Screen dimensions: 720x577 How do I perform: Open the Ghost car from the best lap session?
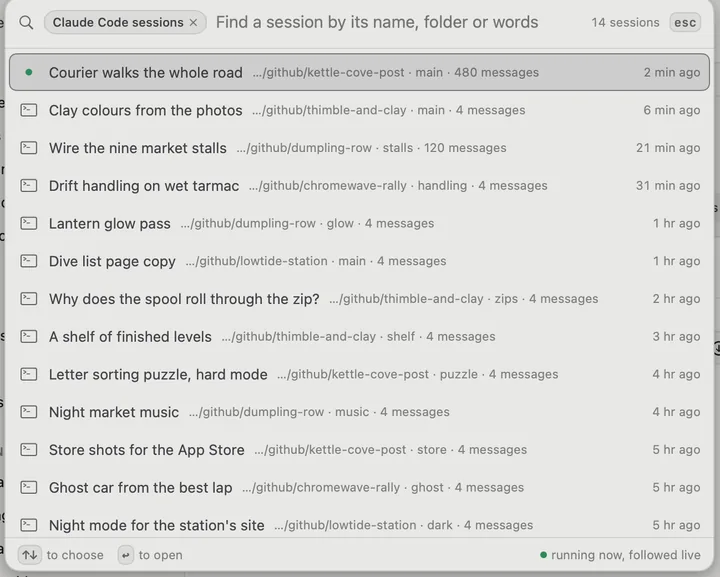[359, 487]
